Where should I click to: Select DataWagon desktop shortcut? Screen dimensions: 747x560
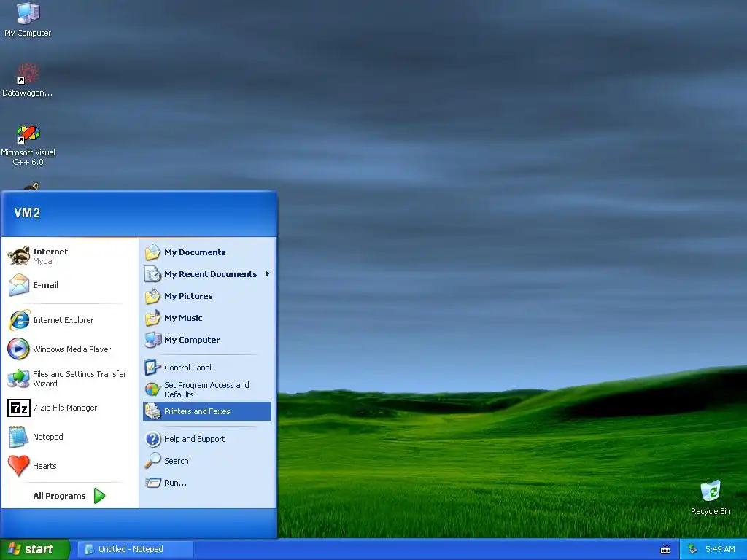[28, 80]
